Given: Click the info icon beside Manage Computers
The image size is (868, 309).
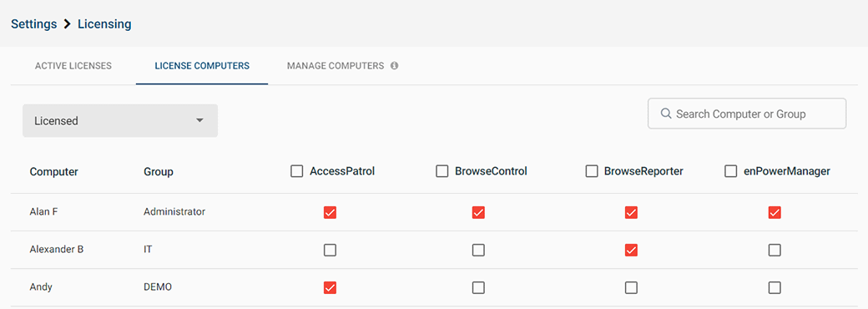Looking at the screenshot, I should tap(394, 65).
